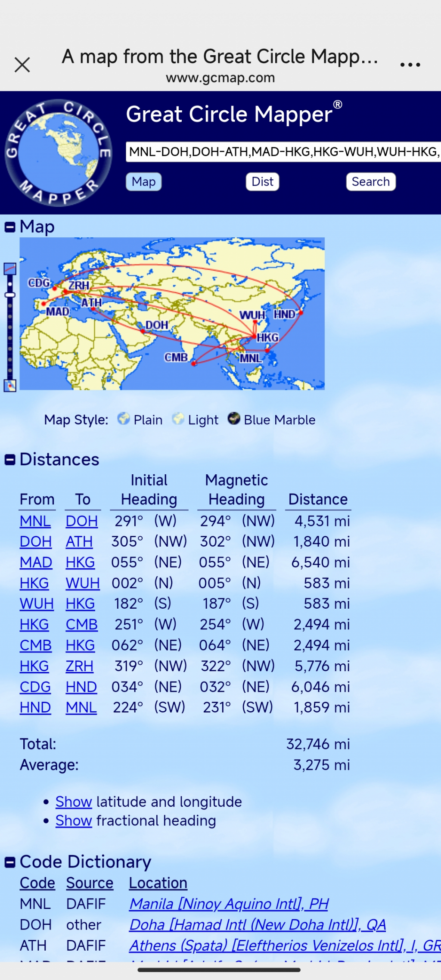Click the total distance 32,746 mi
The height and width of the screenshot is (980, 441).
[x=318, y=744]
